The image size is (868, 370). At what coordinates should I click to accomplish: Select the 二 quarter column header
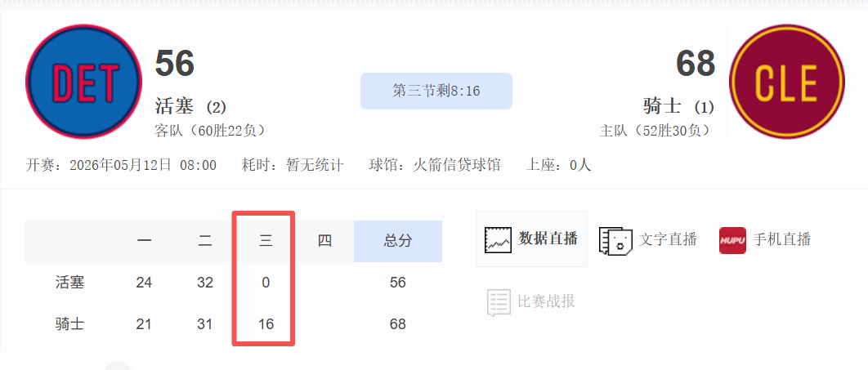(205, 241)
